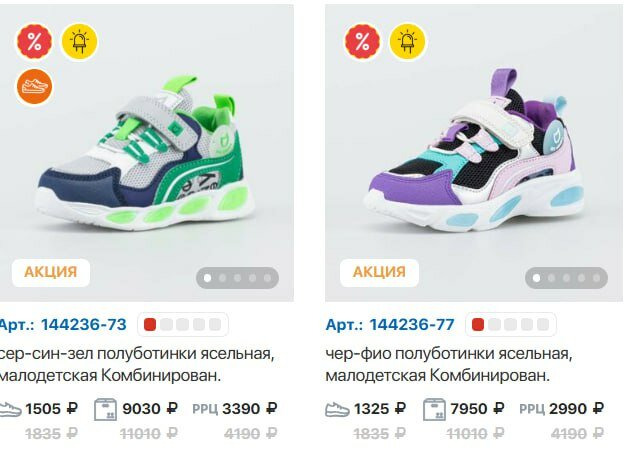Image resolution: width=626 pixels, height=459 pixels.
Task: Select last image dot on green sneaker carousel
Action: coord(267,278)
